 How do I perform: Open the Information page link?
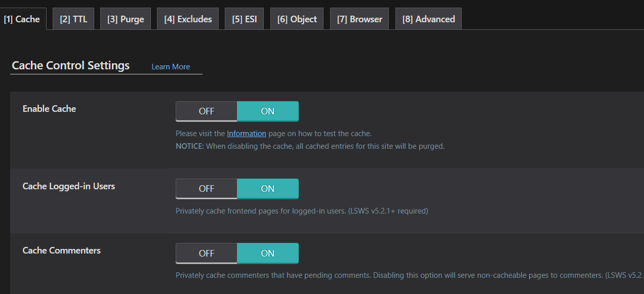pos(247,134)
